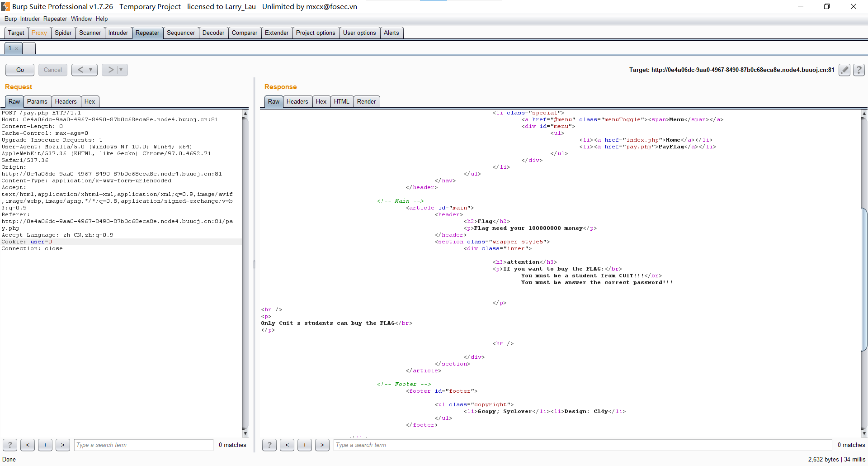The image size is (868, 466).
Task: Click request search help question mark button
Action: point(10,445)
